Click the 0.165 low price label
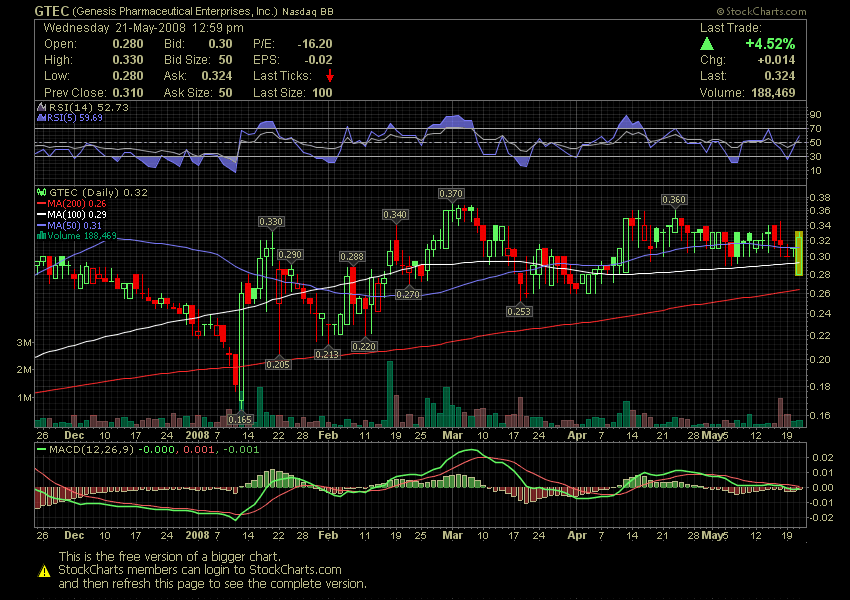This screenshot has width=850, height=600. coord(240,420)
